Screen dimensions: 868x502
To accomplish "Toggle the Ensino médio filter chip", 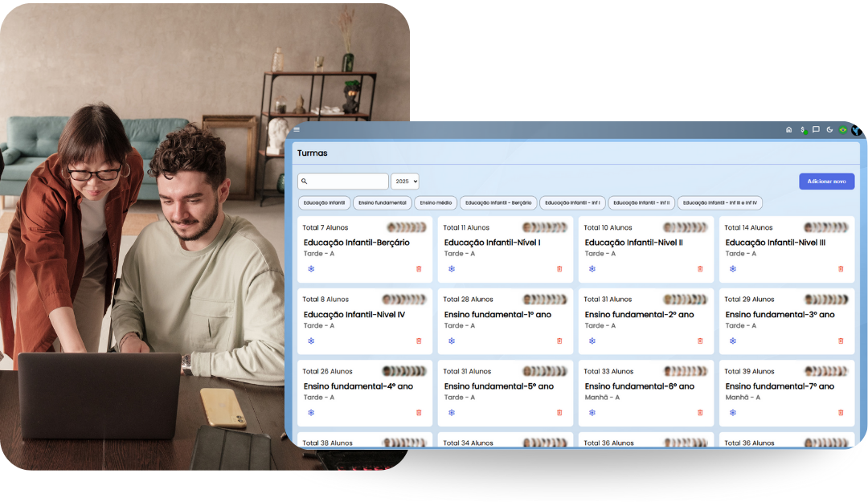I will (436, 202).
